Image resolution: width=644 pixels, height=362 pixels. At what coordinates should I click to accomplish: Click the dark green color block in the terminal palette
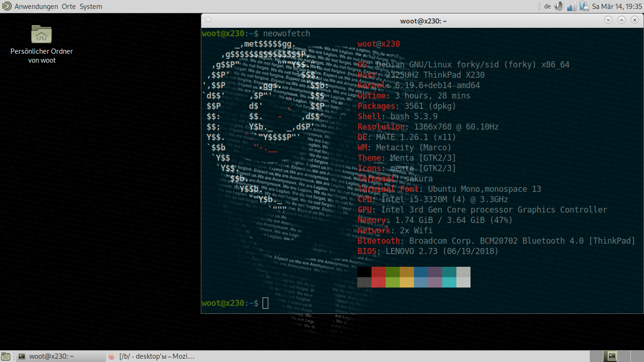pos(393,272)
